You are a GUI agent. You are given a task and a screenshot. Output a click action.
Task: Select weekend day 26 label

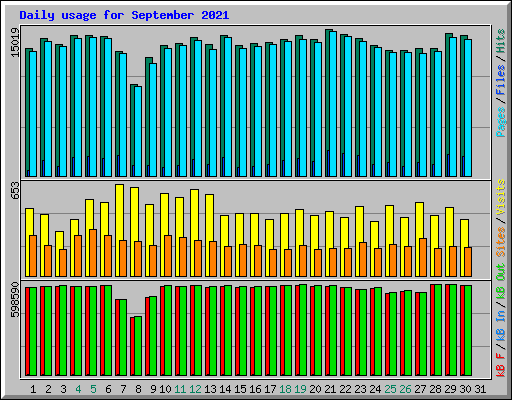(405, 389)
